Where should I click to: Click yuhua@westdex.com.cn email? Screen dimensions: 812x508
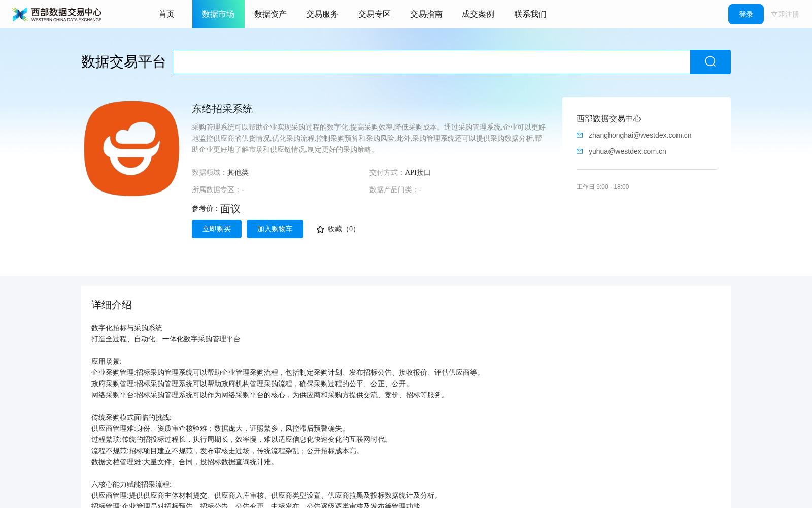pyautogui.click(x=627, y=151)
